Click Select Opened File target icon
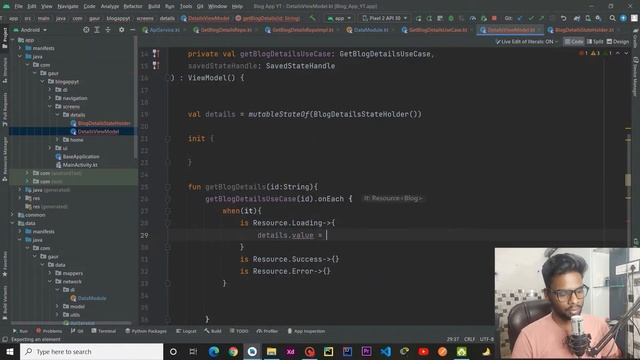 pos(86,30)
